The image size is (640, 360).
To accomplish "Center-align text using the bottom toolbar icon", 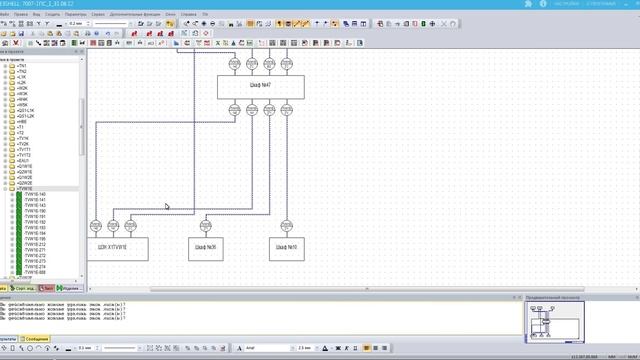I will click(376, 348).
